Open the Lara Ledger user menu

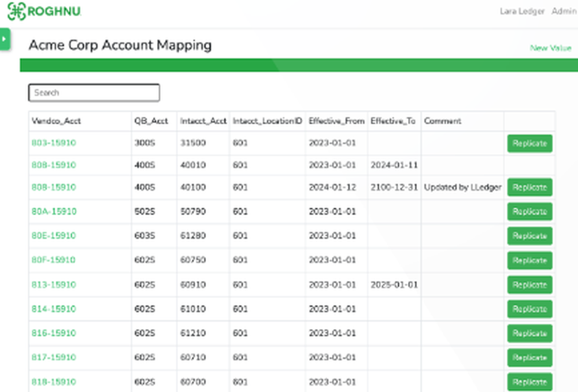(522, 11)
